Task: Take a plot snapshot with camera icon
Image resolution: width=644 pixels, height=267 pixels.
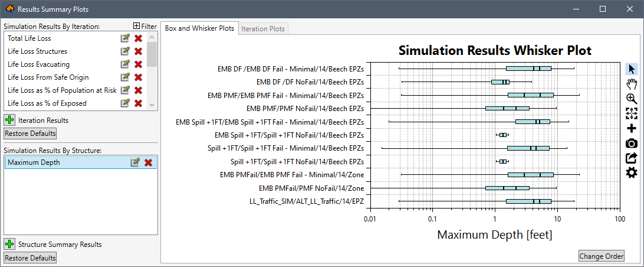Action: (x=631, y=143)
